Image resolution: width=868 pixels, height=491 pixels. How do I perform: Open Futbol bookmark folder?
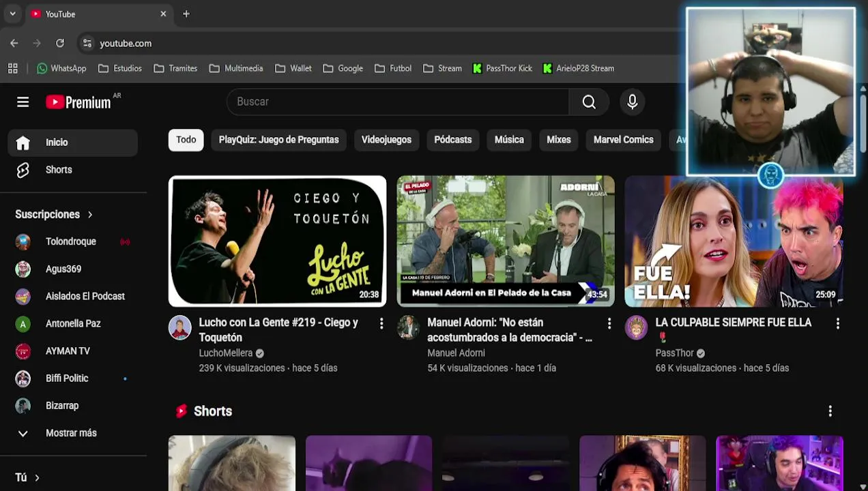tap(392, 68)
